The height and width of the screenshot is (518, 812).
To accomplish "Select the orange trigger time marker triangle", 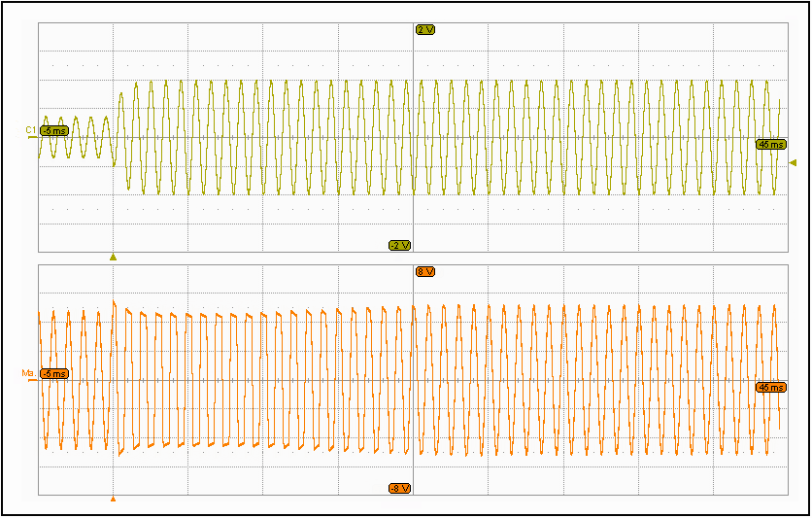I will pos(113,499).
